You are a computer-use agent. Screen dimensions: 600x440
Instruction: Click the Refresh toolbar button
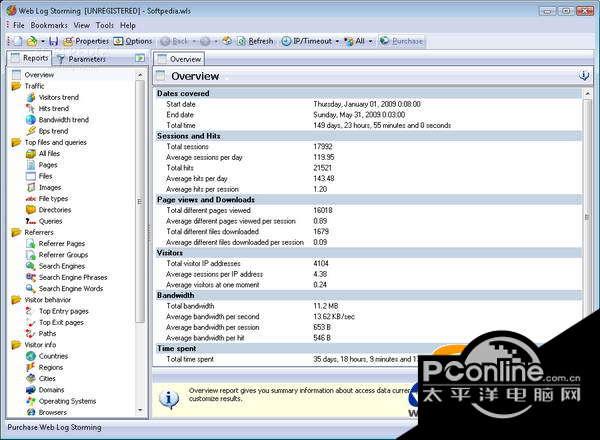coord(255,41)
